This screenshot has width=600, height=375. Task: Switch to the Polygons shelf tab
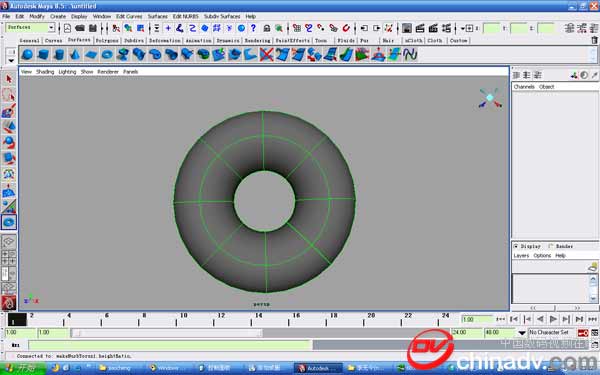coord(107,41)
